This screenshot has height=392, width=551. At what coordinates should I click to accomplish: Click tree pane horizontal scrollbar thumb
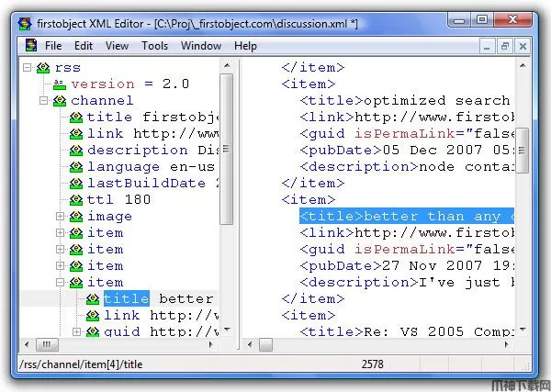[47, 344]
